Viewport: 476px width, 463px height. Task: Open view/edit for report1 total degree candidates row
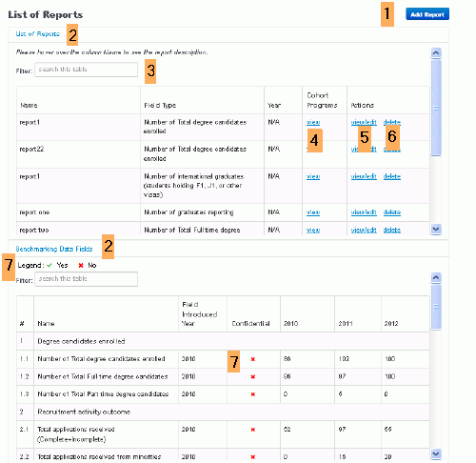[364, 122]
